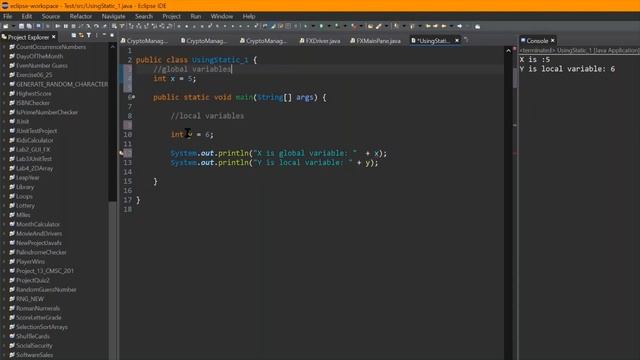Click Project Explorer scroll-up arrow
640x360 pixels.
point(113,47)
